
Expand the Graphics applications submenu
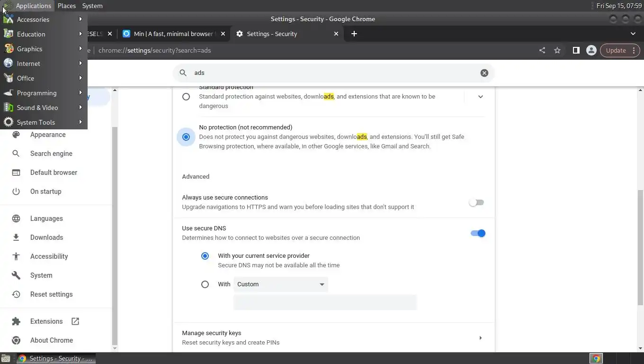click(x=44, y=49)
